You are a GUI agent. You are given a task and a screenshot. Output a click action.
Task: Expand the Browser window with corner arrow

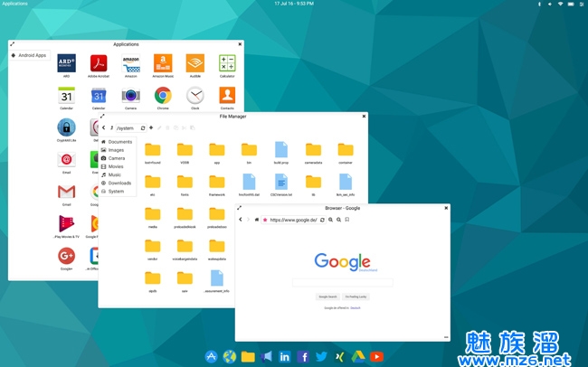(240, 208)
